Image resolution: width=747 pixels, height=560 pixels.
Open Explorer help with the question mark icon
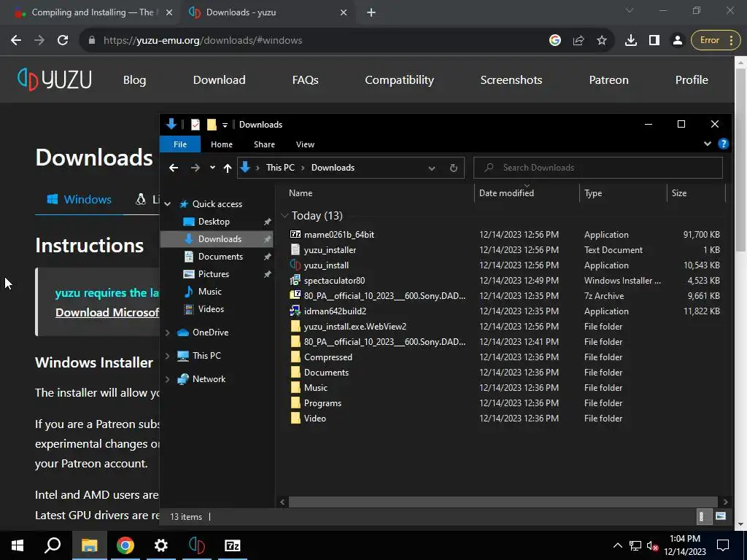click(723, 144)
